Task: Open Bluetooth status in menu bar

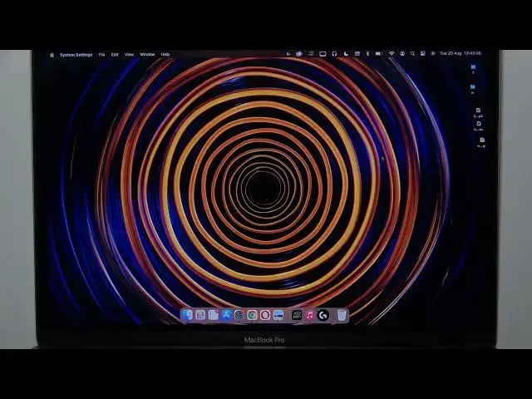Action: click(367, 53)
